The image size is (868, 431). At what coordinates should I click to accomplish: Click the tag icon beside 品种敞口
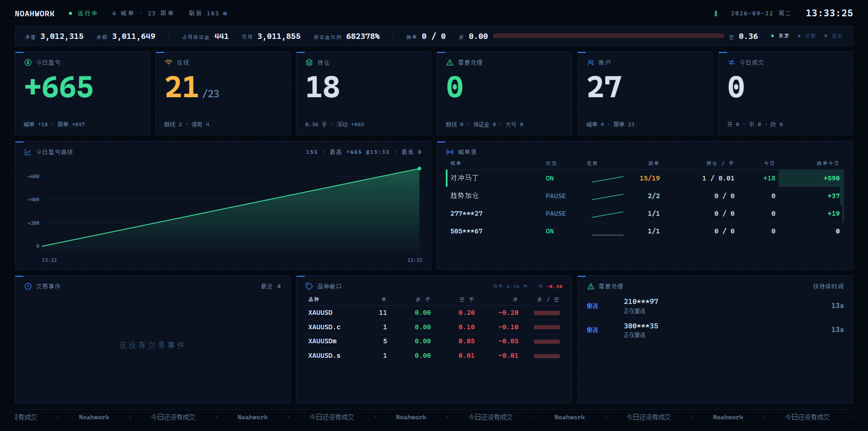tap(309, 286)
